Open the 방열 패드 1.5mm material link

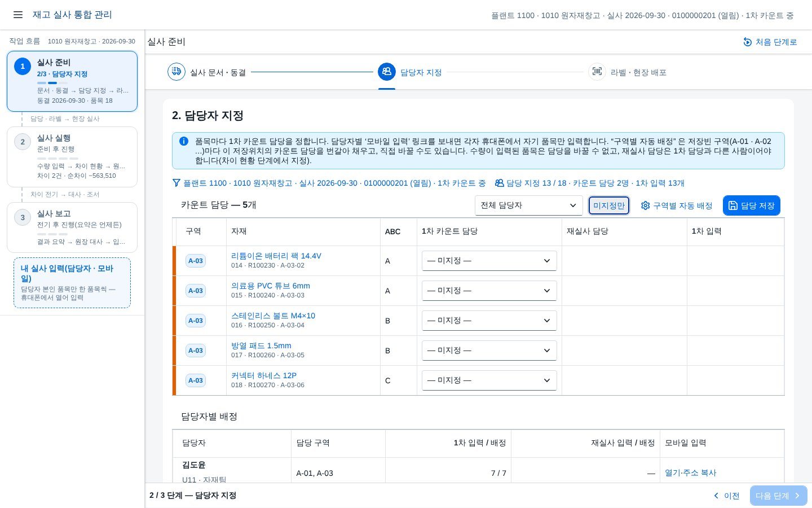click(261, 345)
